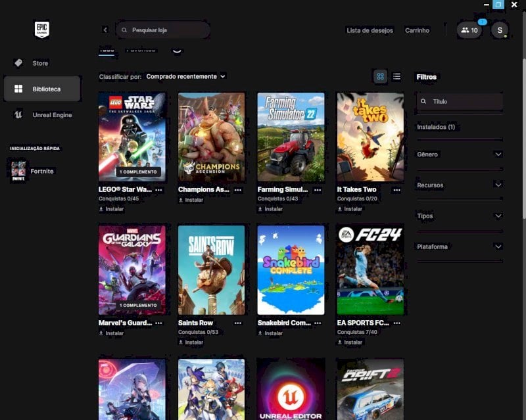526x420 pixels.
Task: Expand the Gênero filter
Action: [x=459, y=154]
